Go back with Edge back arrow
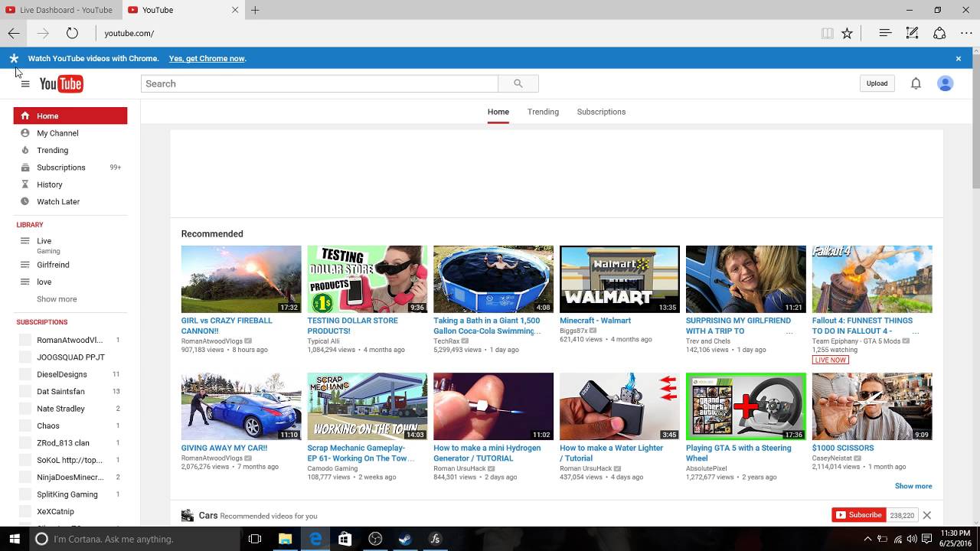Screen dimensions: 980x551 pos(14,33)
